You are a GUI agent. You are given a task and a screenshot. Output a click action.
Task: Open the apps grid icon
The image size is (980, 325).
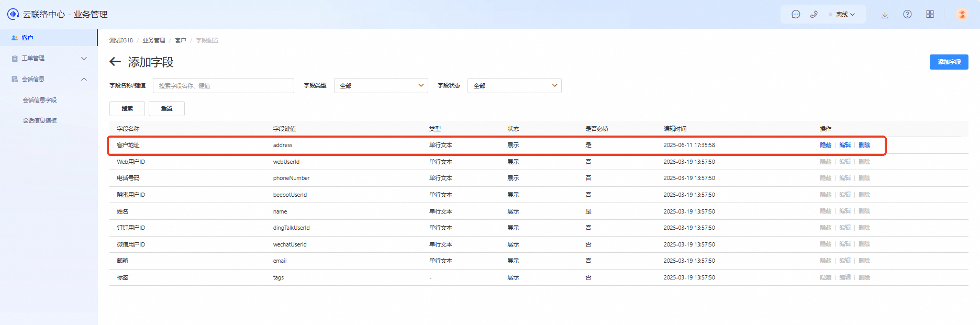pos(930,15)
